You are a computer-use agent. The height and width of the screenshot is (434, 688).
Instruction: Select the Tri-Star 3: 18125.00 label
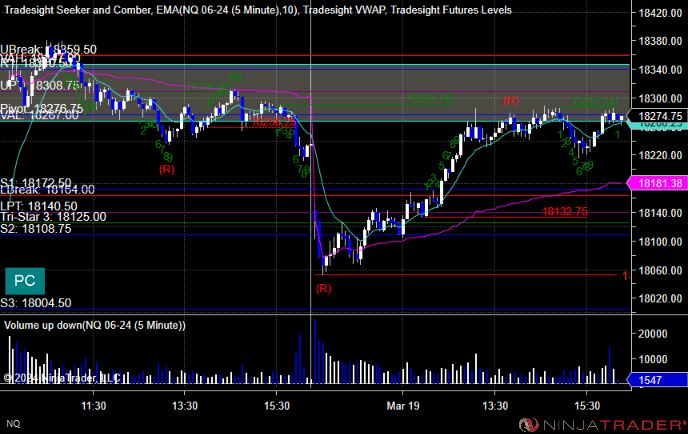[x=53, y=217]
